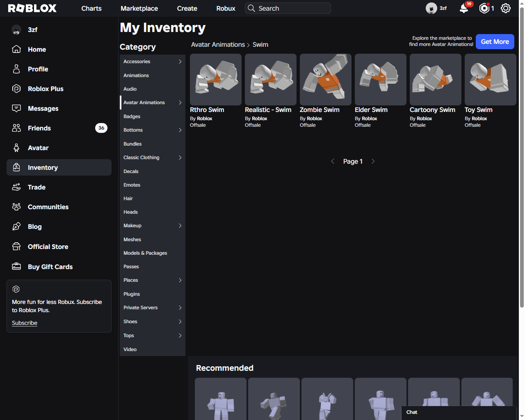Click the Buy Gift Cards icon
Viewport: 525px width, 420px height.
point(16,267)
